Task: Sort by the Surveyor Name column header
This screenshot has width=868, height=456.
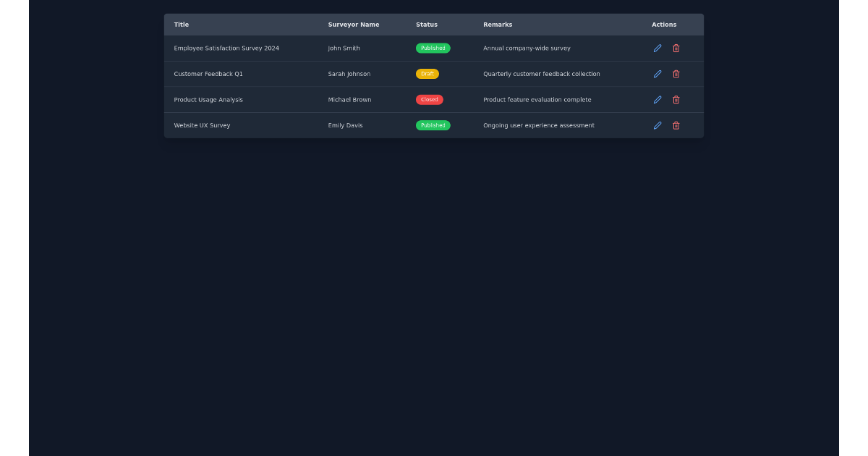Action: click(x=354, y=24)
